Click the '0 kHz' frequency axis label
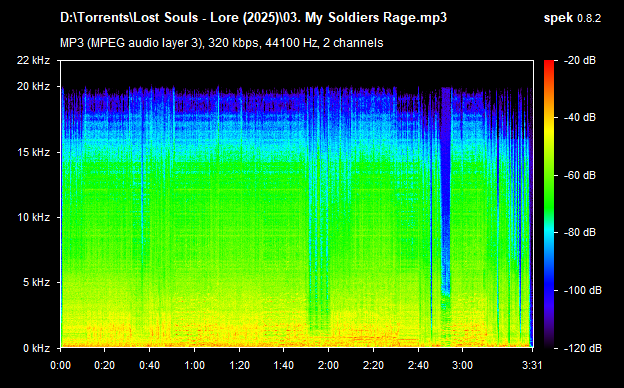 pos(36,348)
